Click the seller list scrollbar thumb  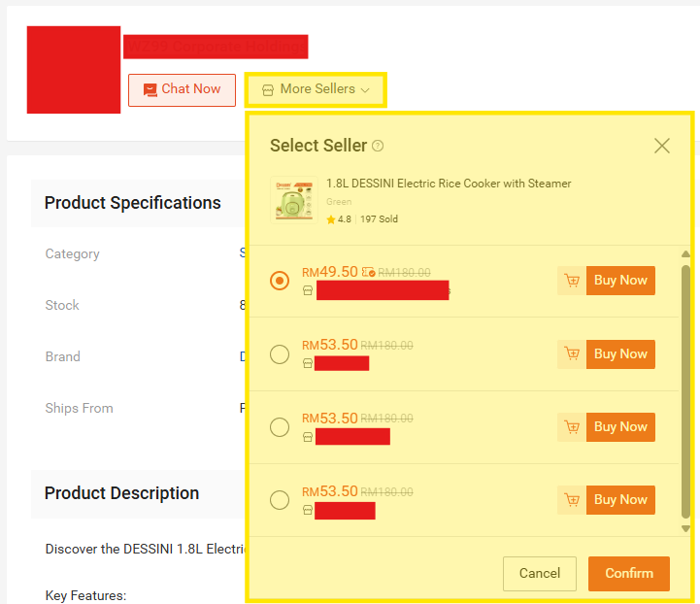(x=685, y=391)
